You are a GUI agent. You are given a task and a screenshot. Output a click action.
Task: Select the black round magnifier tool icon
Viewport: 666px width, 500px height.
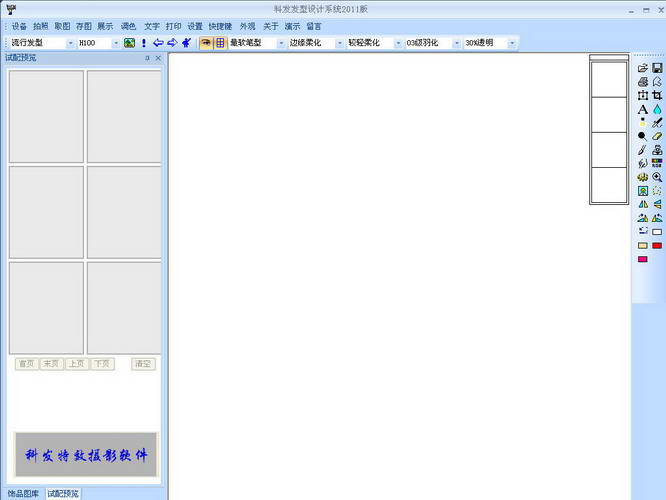click(x=643, y=136)
